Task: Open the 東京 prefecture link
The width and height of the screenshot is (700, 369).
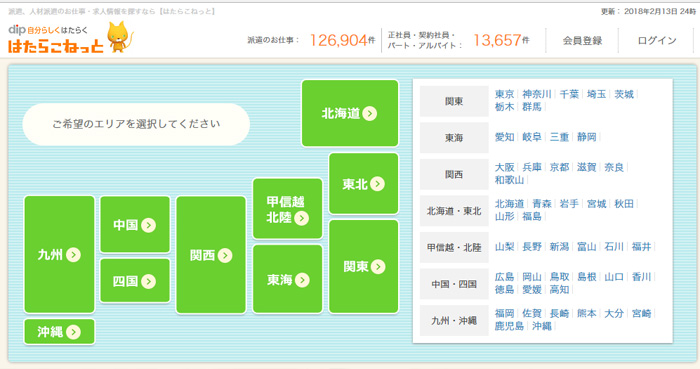Action: click(504, 94)
